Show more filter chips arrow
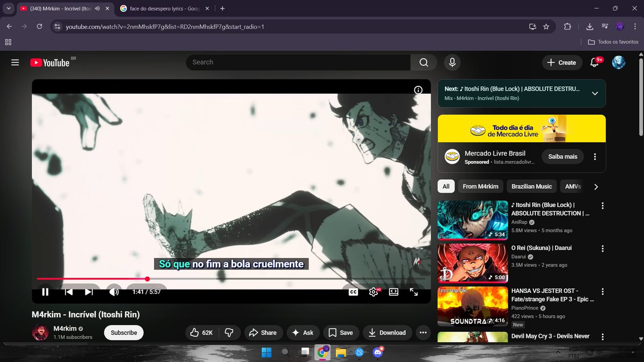 596,187
